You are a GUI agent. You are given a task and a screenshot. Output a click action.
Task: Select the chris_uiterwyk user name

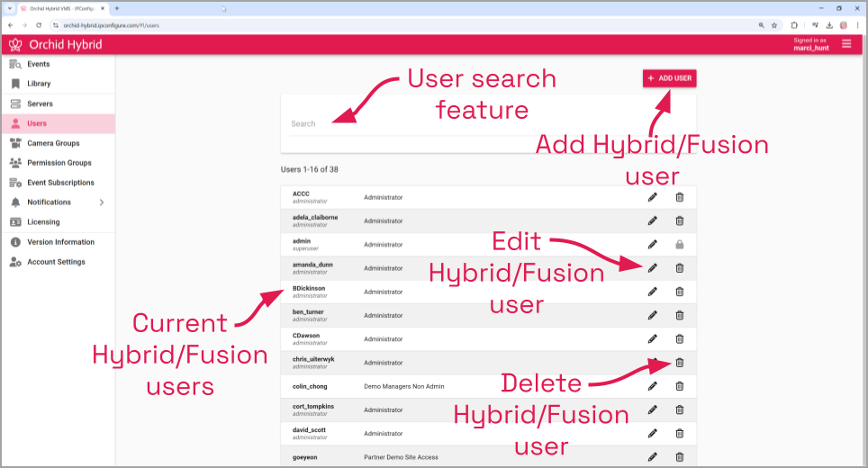313,359
